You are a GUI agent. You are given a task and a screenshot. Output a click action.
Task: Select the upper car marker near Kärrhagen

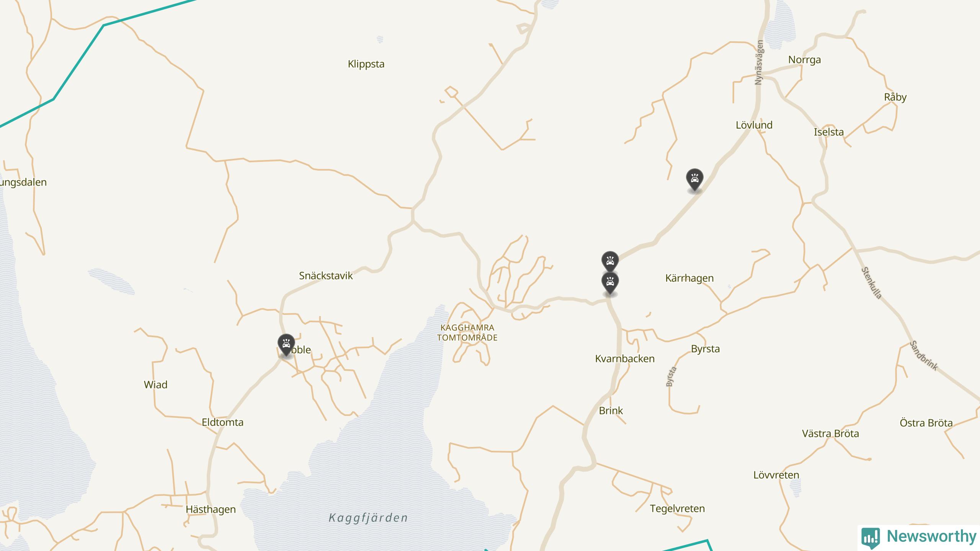[610, 261]
